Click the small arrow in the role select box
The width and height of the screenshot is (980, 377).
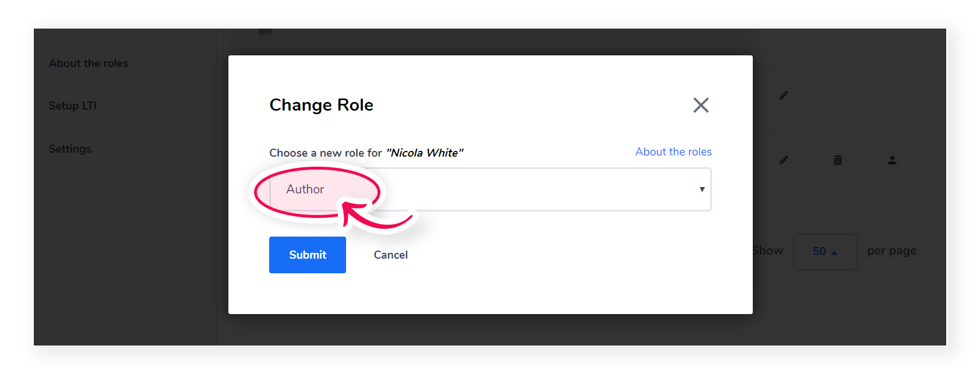coord(702,189)
